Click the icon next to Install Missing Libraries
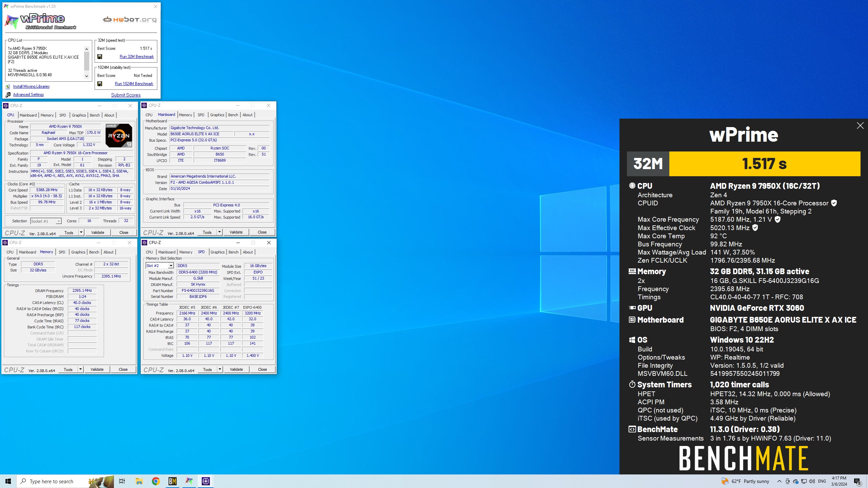This screenshot has height=488, width=868. tap(8, 86)
